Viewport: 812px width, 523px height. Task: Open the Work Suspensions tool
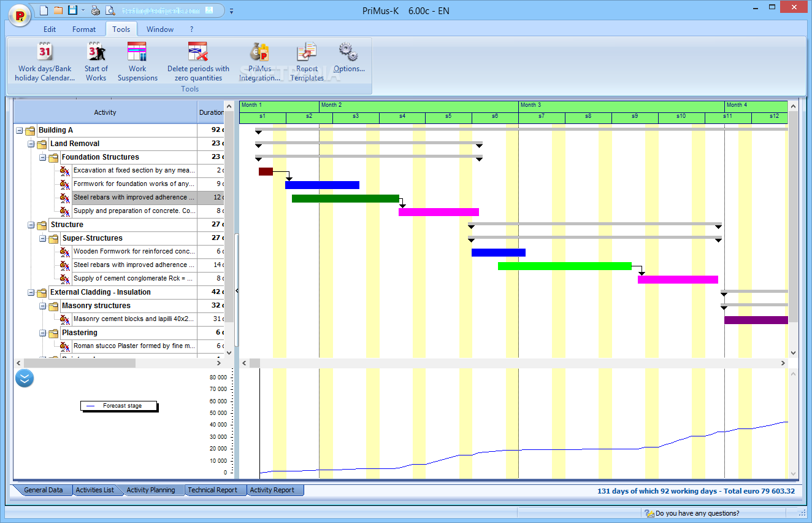pyautogui.click(x=137, y=61)
